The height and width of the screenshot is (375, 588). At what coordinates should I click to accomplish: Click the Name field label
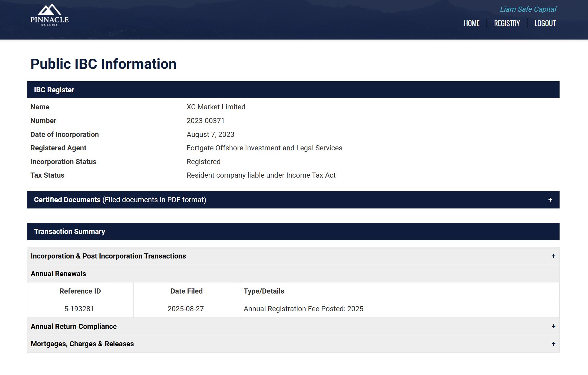[x=40, y=107]
